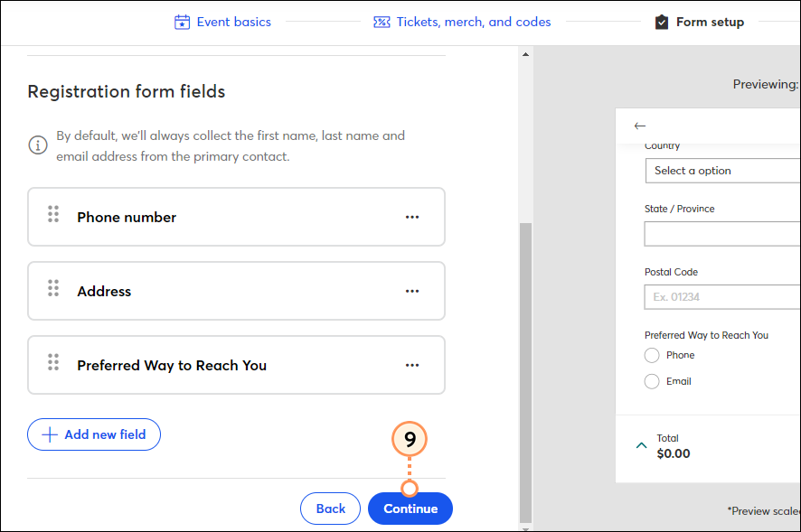Click Add new field
The height and width of the screenshot is (532, 801).
click(93, 434)
